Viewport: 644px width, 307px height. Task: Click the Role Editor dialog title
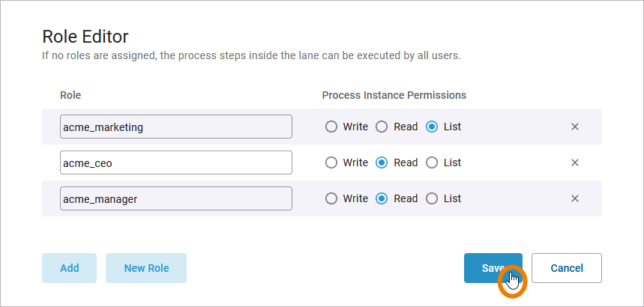[x=85, y=36]
